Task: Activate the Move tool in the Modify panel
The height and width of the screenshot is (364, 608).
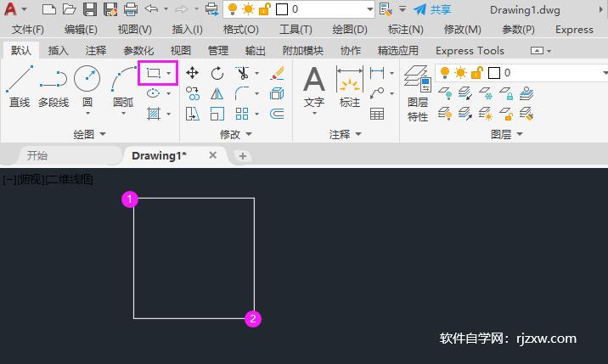Action: 192,73
